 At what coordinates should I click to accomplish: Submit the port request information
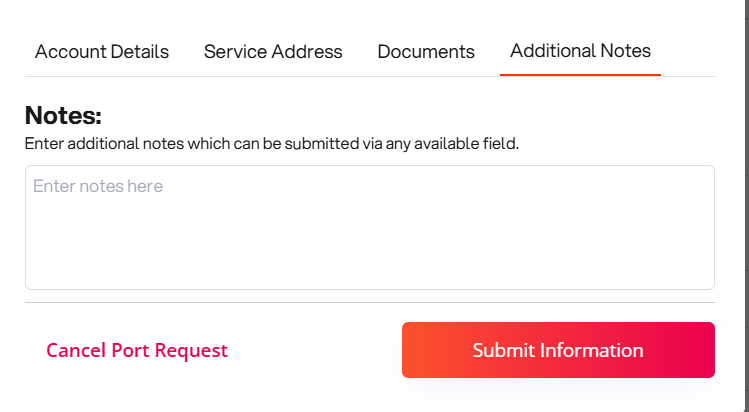558,350
